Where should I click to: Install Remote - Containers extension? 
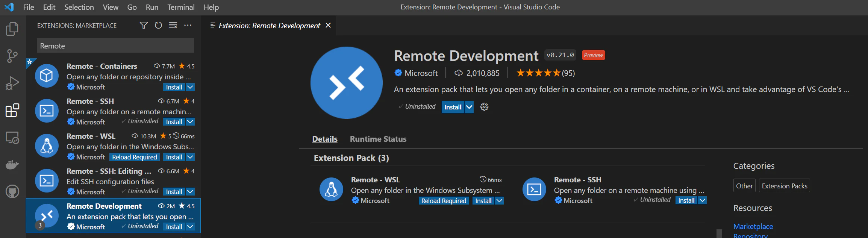coord(174,87)
